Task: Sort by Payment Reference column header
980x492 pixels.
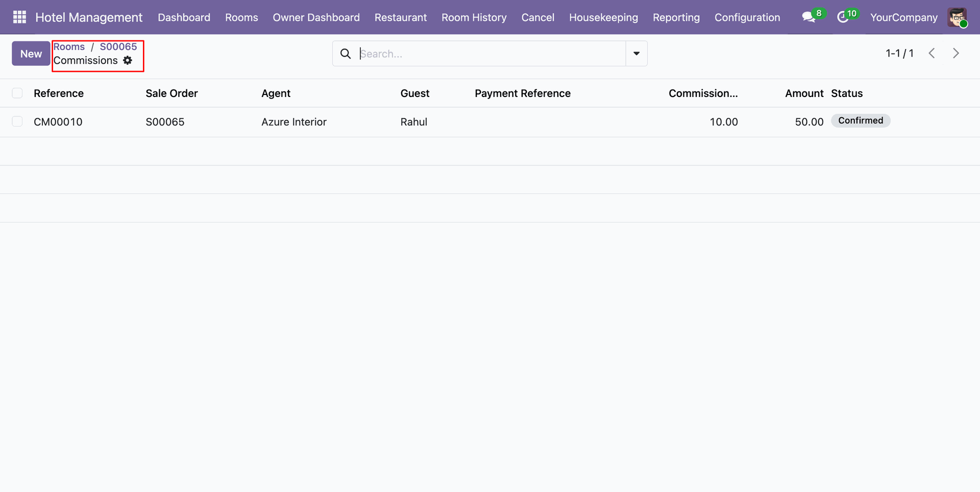Action: click(x=523, y=93)
